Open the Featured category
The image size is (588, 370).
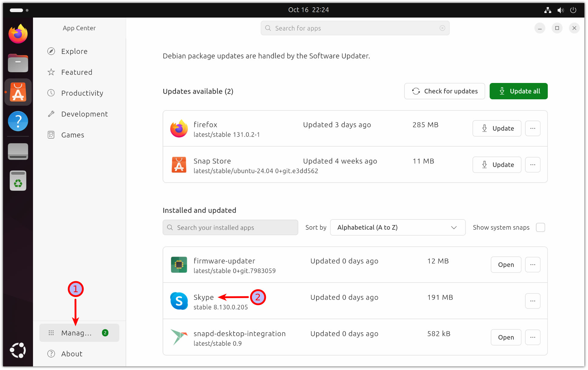click(x=79, y=72)
